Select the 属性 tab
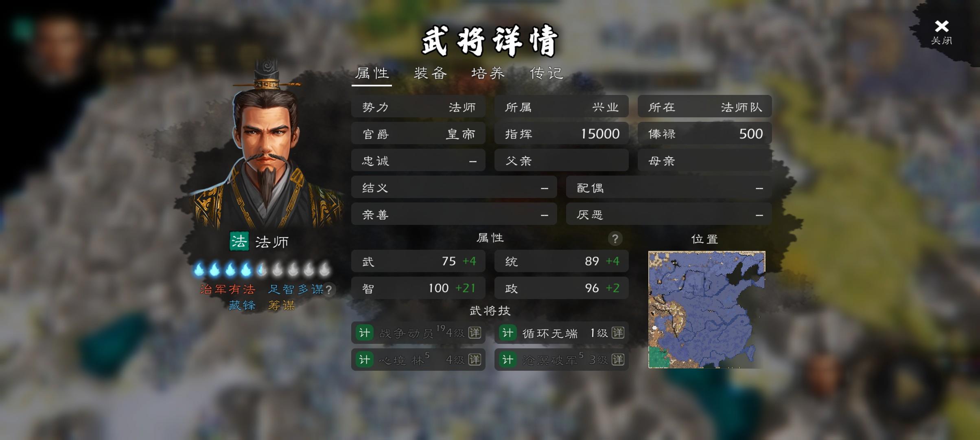The image size is (980, 440). point(372,74)
